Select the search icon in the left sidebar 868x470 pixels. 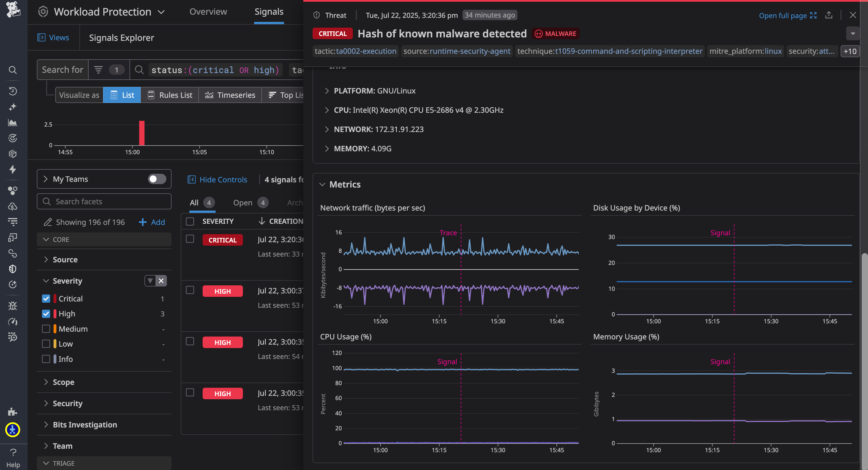[12, 70]
